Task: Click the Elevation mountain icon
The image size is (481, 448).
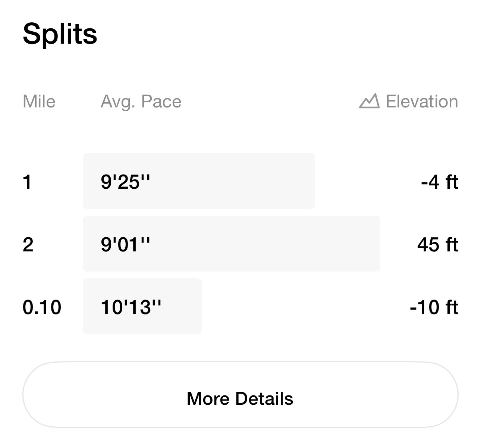Action: (x=369, y=101)
